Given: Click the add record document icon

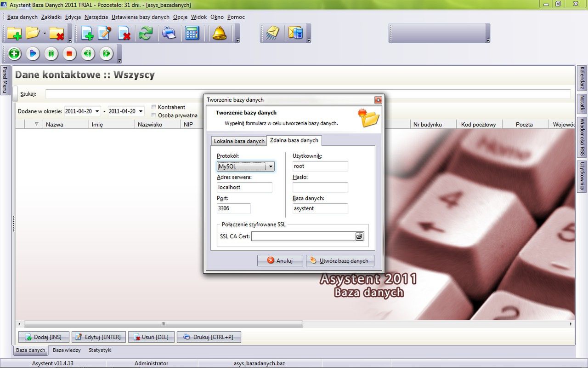Looking at the screenshot, I should (x=87, y=33).
